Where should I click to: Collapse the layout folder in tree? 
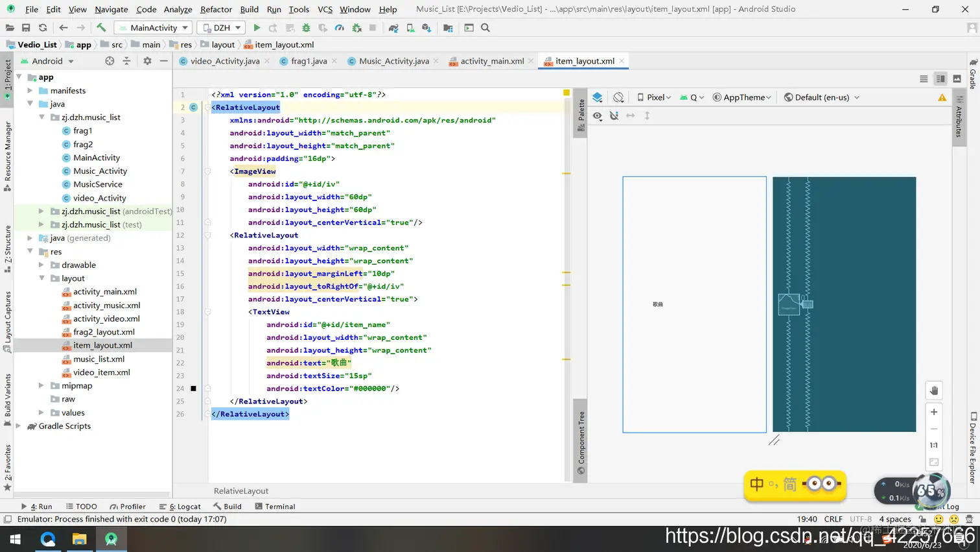[x=42, y=278]
